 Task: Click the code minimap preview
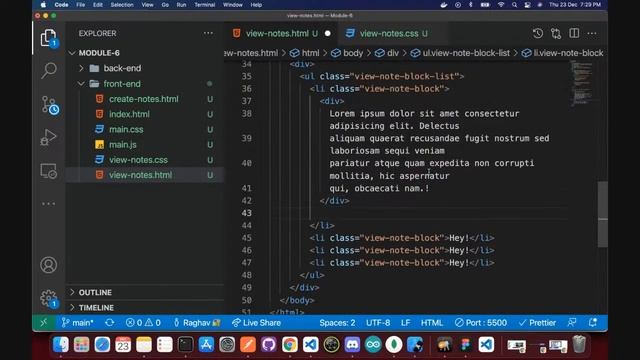coord(583,84)
